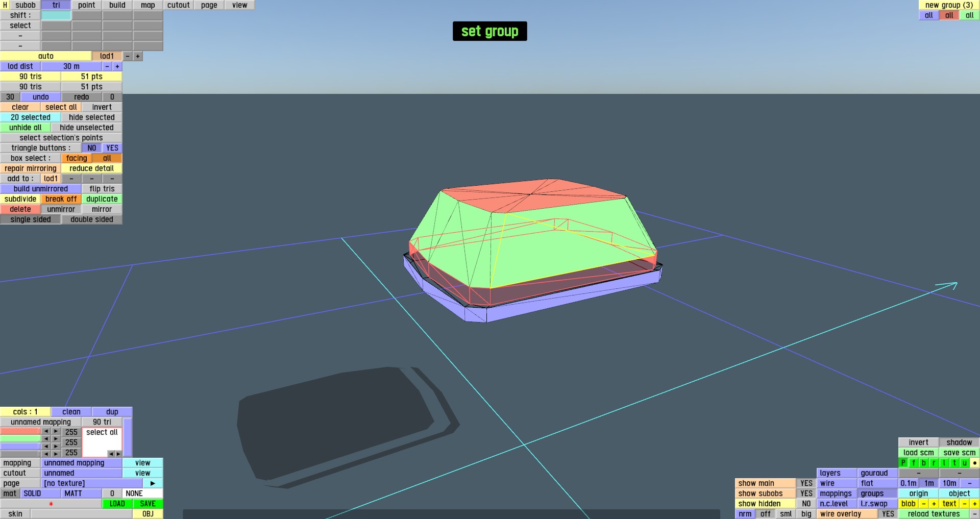Open the [no texture] page selector

point(92,483)
